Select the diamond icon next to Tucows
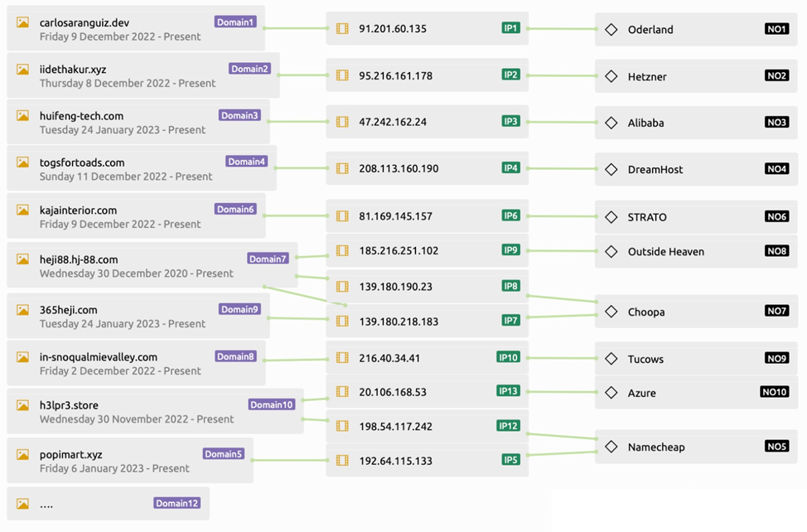807x532 pixels. point(611,359)
